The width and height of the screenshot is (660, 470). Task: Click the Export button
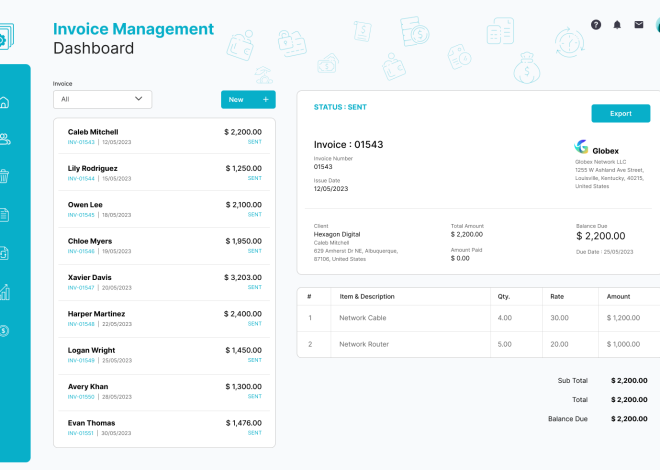(621, 114)
